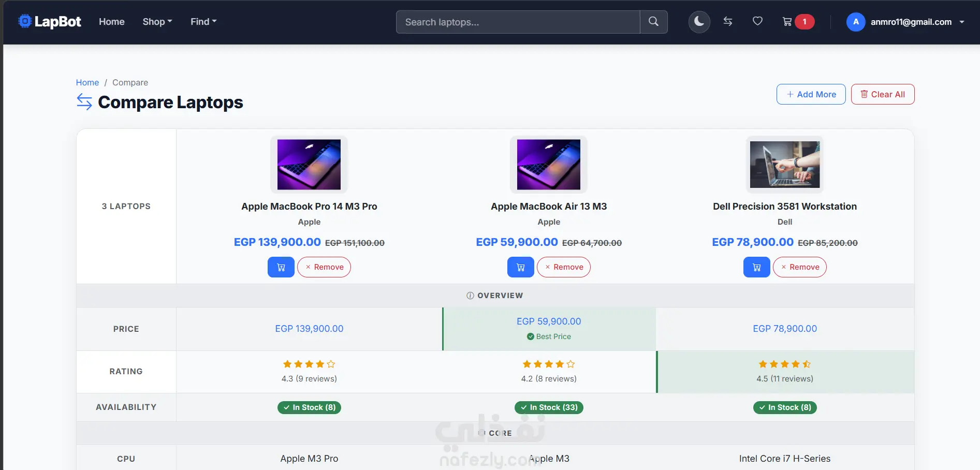Click the MacBook Pro star rating icons
Screen dimensions: 980x470
[x=309, y=364]
